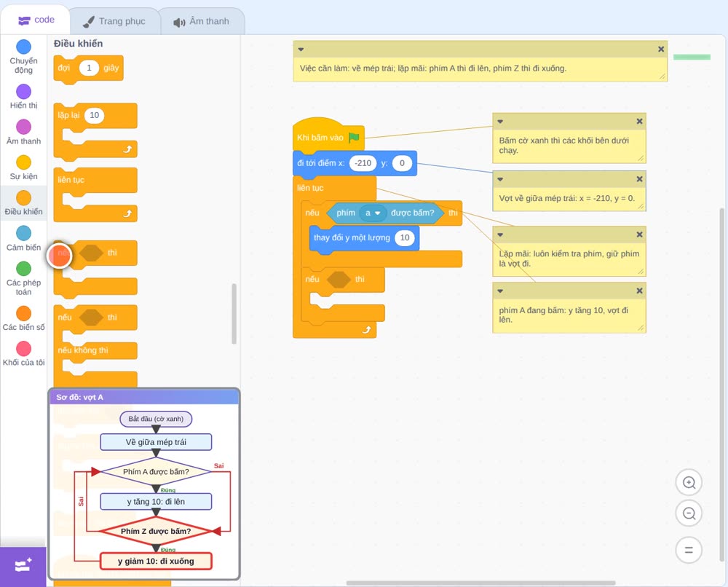The image size is (728, 587).
Task: Click the 'lặp lại' count field in palette
Action: coord(94,115)
